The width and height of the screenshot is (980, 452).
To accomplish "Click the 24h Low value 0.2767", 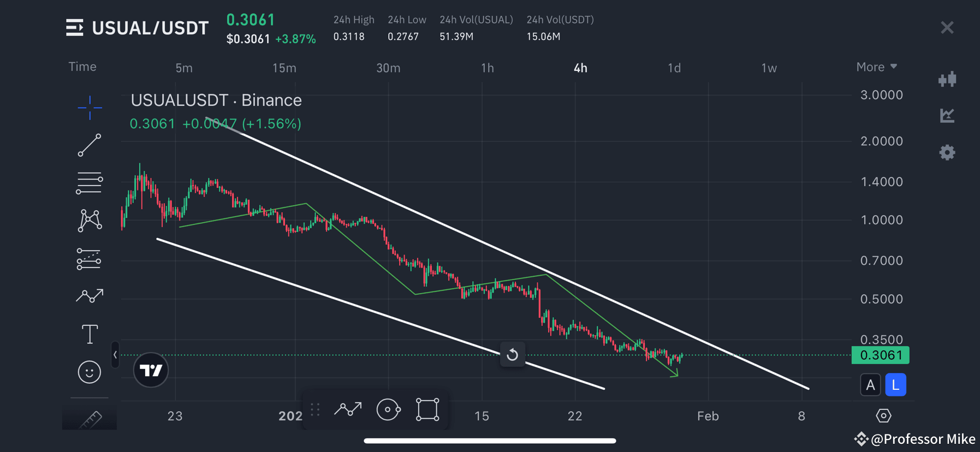I will (x=403, y=37).
